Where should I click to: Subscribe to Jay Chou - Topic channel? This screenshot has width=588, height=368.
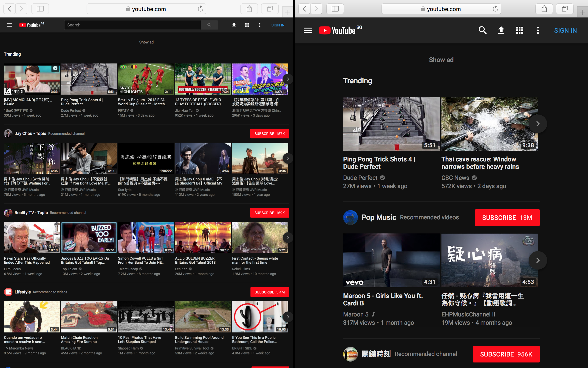[x=269, y=134]
